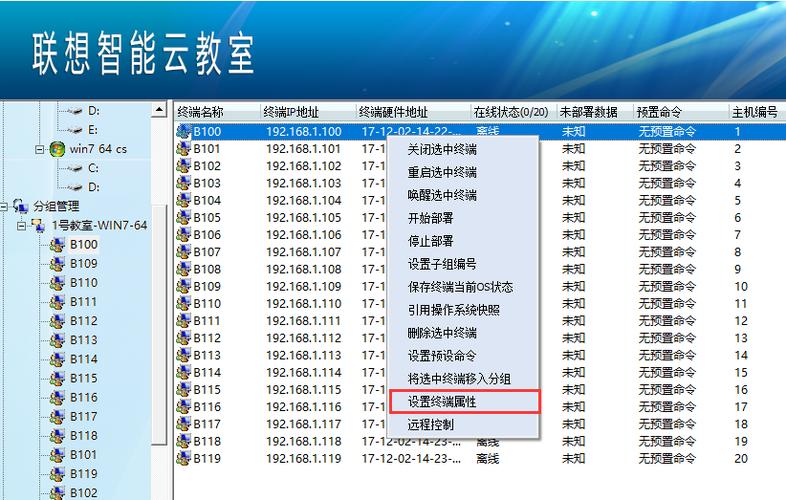Viewport: 786px width, 500px height.
Task: Click the 分组管理 group icon
Action: [x=21, y=206]
